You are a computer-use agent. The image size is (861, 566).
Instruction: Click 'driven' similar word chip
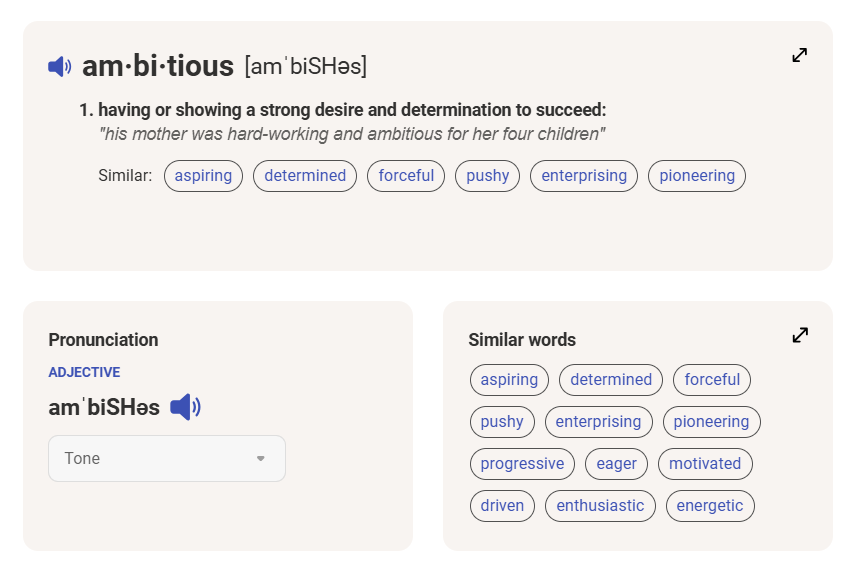point(502,506)
